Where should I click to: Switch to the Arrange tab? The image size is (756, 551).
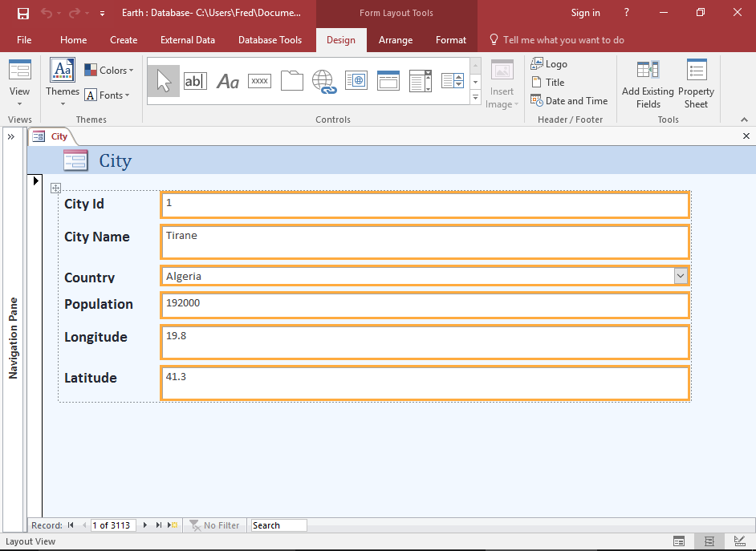pyautogui.click(x=396, y=39)
